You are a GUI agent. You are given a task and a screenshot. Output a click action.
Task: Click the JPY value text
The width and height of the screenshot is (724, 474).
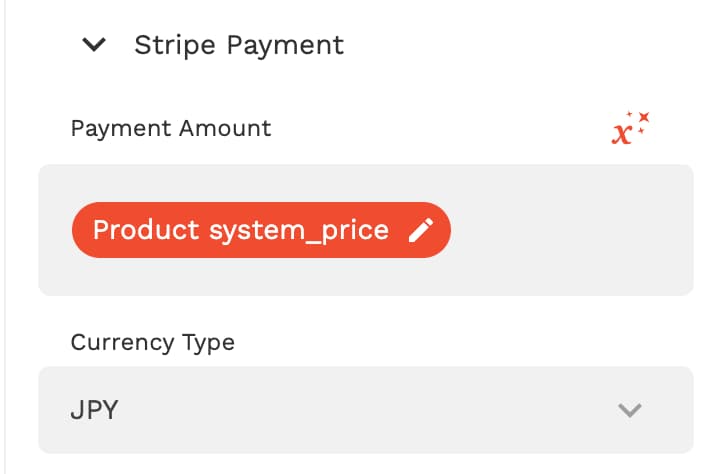click(95, 410)
